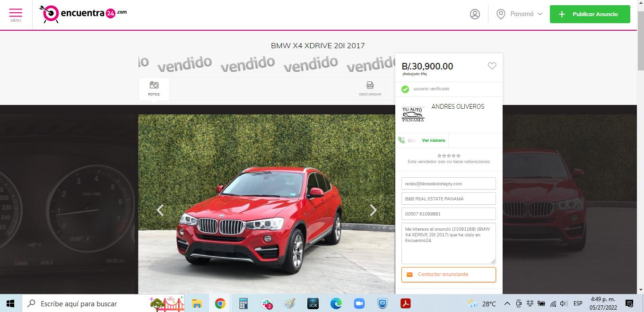Open the Calculator app from the taskbar
Image resolution: width=644 pixels, height=312 pixels.
coord(244,303)
